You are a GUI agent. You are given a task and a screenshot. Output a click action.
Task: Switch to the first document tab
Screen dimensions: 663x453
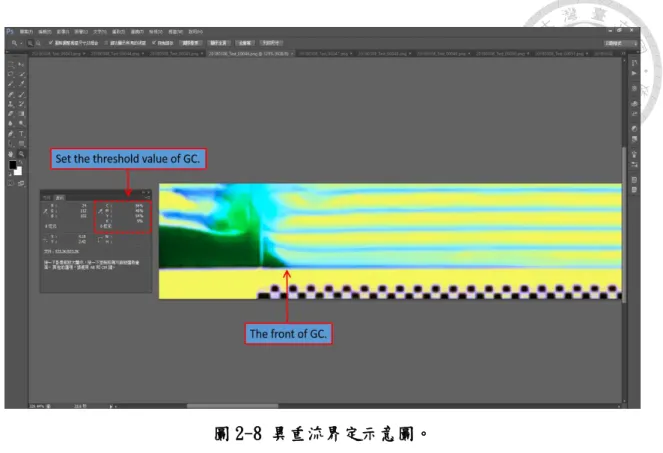click(x=57, y=54)
